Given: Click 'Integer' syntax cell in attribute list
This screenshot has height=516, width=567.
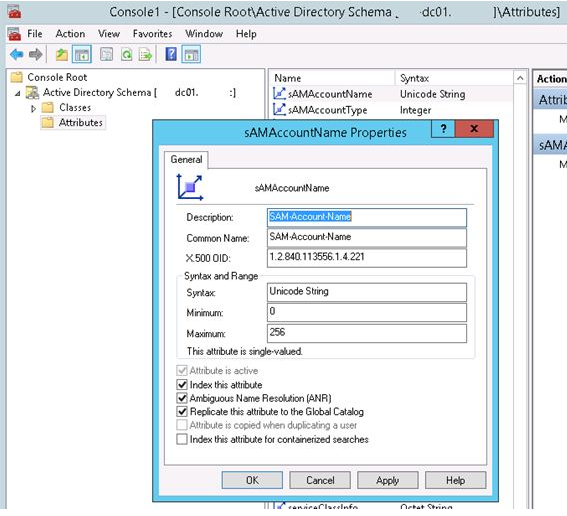Looking at the screenshot, I should click(415, 110).
